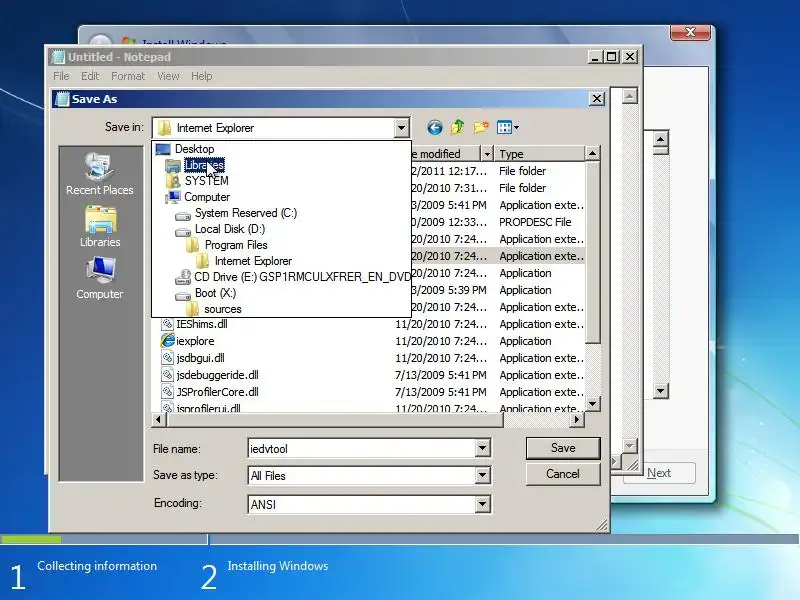Select Internet Explorer folder in the tree
Image resolution: width=800 pixels, height=600 pixels.
[x=253, y=261]
